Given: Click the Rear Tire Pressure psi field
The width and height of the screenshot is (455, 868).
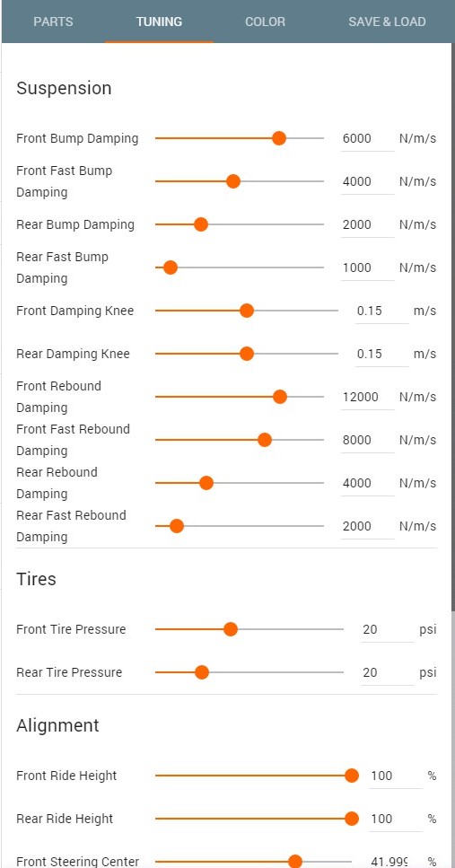Looking at the screenshot, I should click(387, 673).
